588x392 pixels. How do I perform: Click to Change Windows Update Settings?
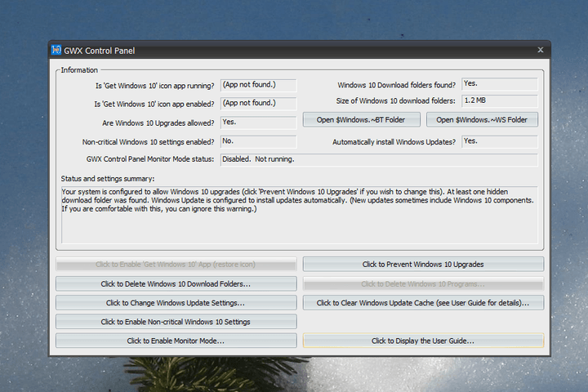click(x=176, y=303)
